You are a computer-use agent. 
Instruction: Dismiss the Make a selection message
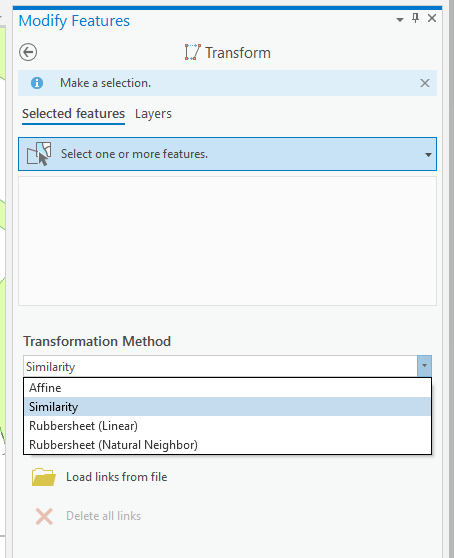pos(424,83)
